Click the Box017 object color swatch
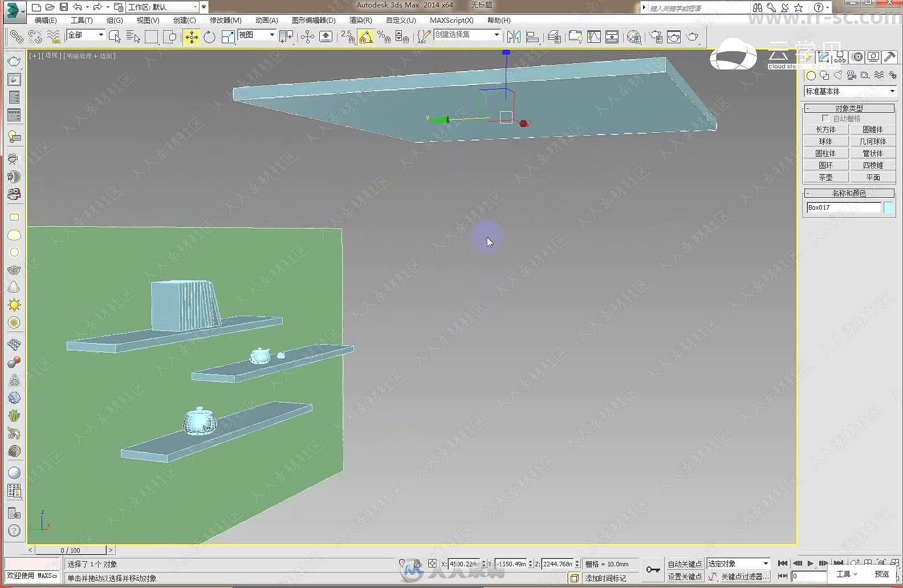This screenshot has height=588, width=903. click(888, 207)
